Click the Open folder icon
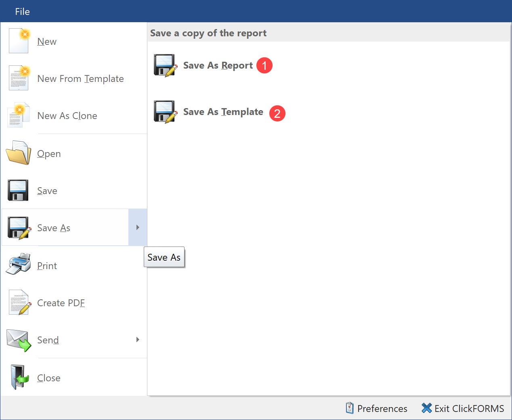The width and height of the screenshot is (512, 420). (x=19, y=153)
